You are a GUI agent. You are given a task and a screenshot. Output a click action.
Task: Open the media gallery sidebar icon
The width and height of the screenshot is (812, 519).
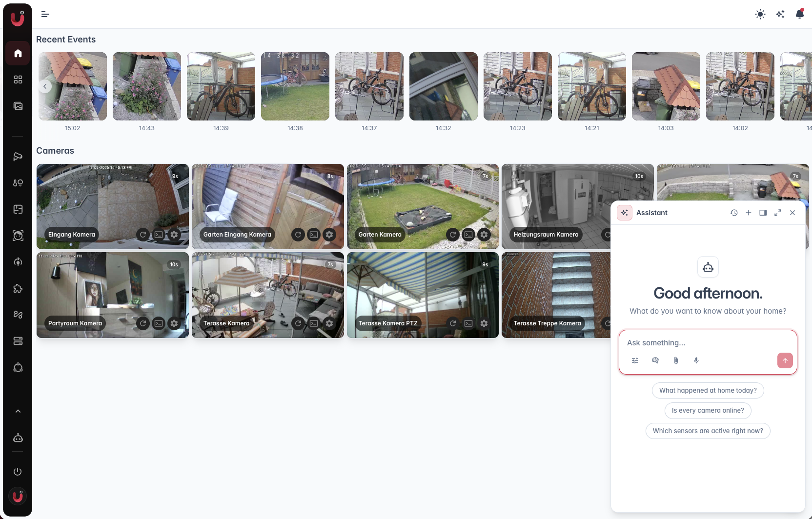point(18,106)
